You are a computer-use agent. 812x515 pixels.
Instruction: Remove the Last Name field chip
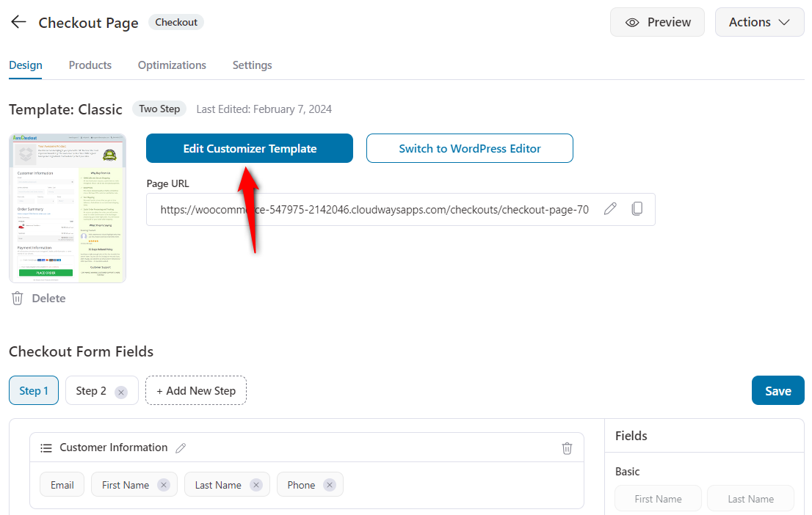coord(255,484)
